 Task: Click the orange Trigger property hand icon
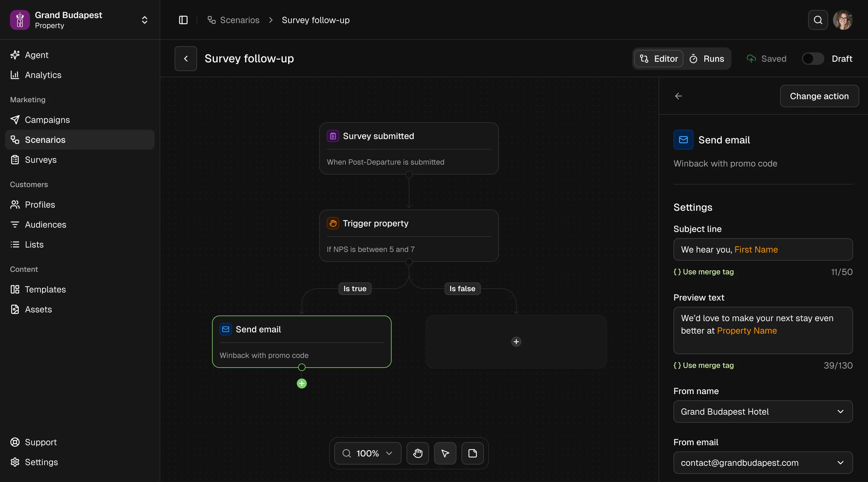pos(333,224)
